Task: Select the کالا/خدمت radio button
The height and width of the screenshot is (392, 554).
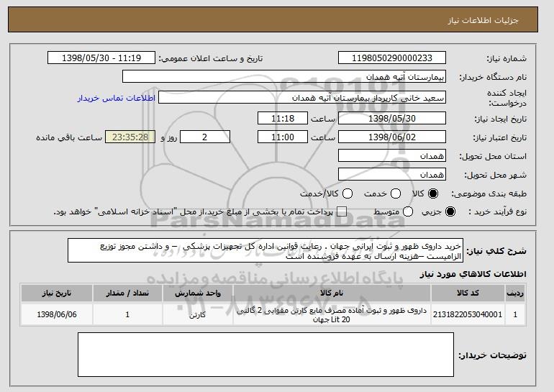Action: coord(348,193)
